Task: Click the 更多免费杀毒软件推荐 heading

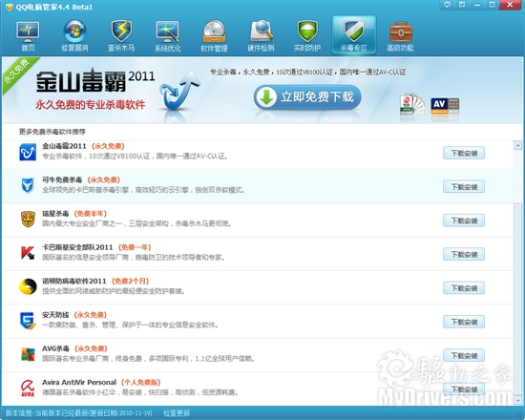Action: click(52, 132)
